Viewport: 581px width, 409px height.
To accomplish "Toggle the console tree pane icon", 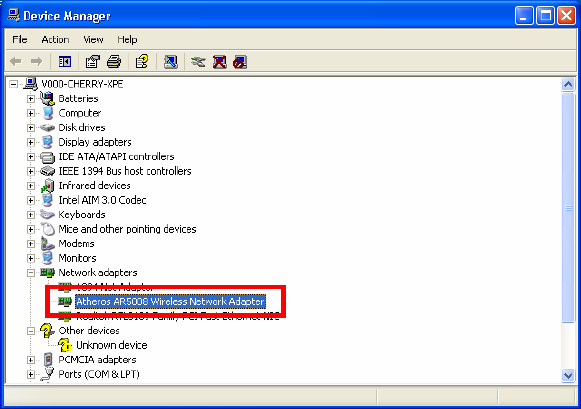I will click(65, 61).
